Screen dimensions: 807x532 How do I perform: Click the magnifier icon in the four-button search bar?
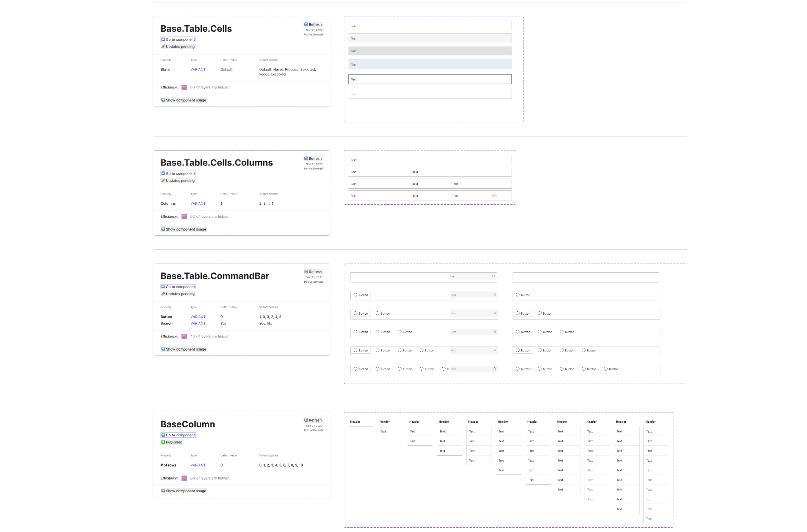point(495,350)
